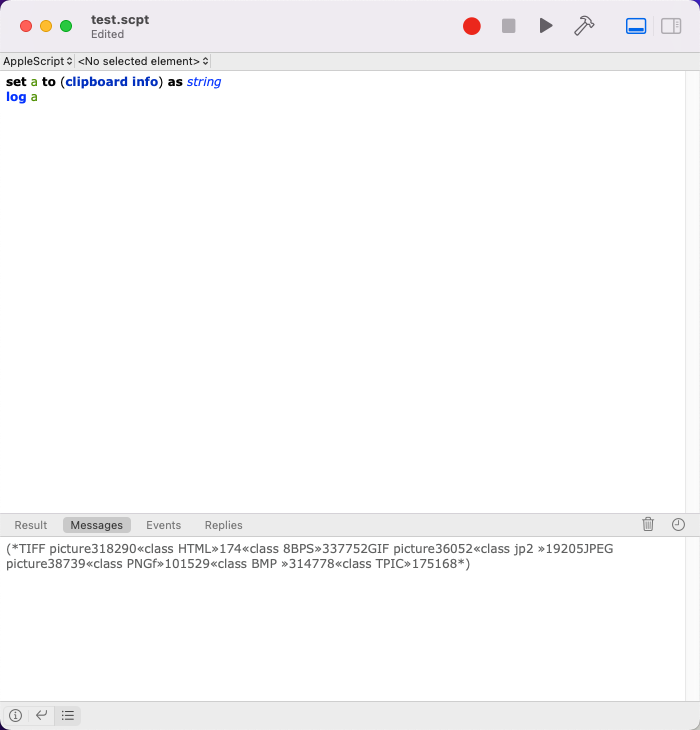Run the script with Play button
The image size is (700, 730).
click(x=546, y=26)
